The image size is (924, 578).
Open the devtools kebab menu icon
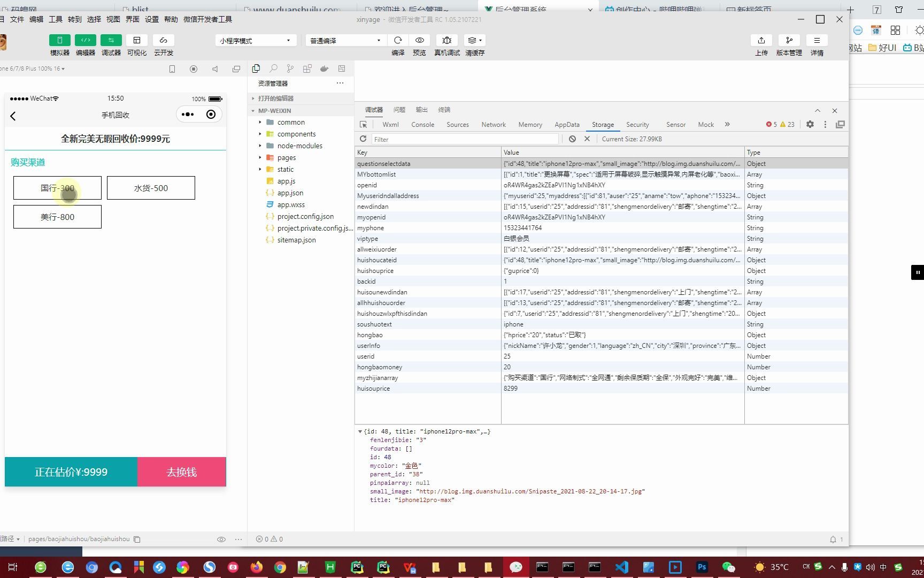pos(825,124)
